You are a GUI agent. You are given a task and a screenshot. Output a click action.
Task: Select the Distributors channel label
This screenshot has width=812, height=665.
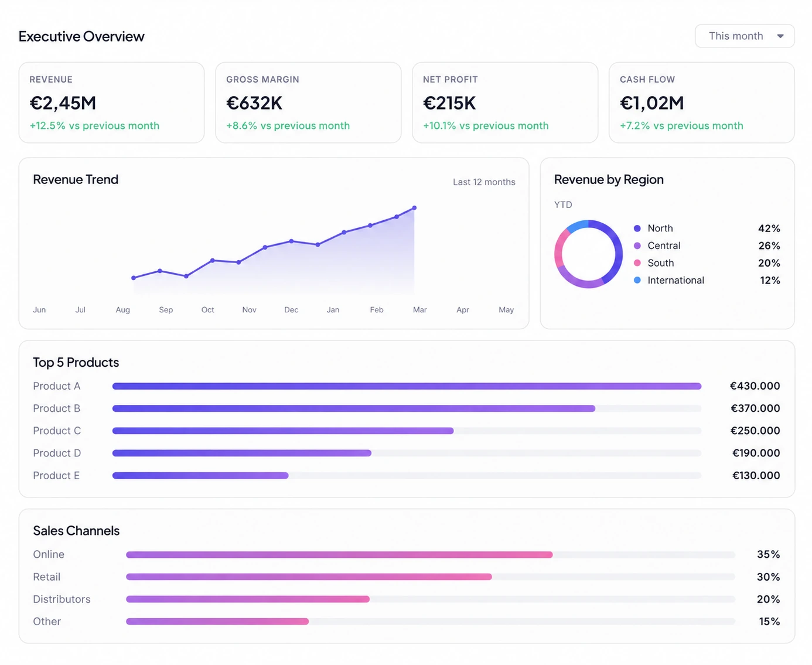tap(62, 599)
